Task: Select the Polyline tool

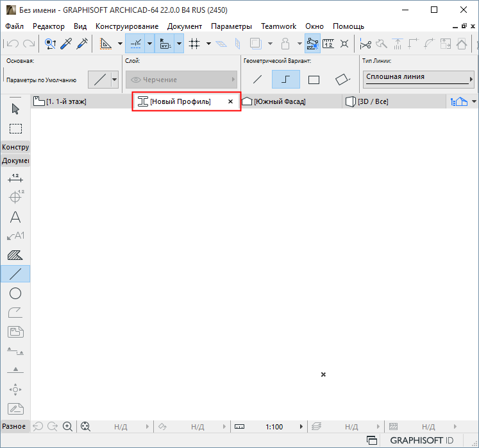Action: tap(15, 313)
